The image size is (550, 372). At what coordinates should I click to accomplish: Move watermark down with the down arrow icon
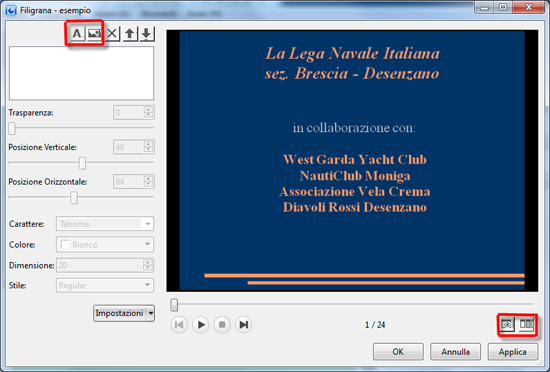tap(147, 34)
